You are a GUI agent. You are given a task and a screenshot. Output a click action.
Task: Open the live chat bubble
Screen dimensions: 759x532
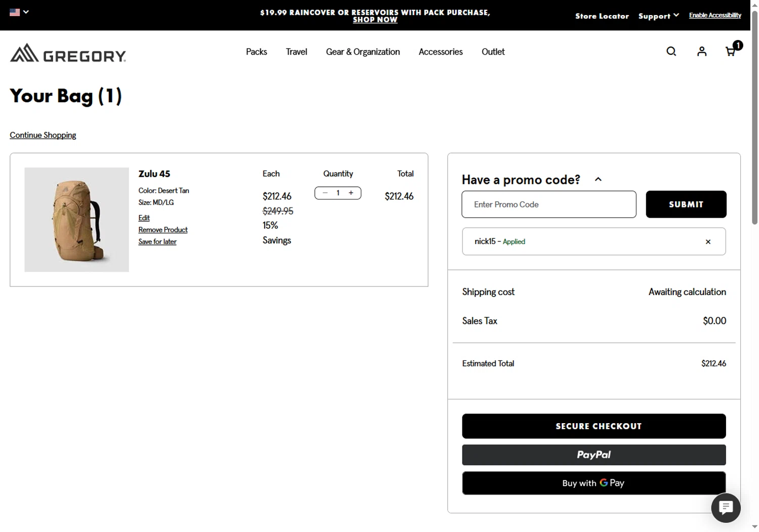(x=726, y=507)
